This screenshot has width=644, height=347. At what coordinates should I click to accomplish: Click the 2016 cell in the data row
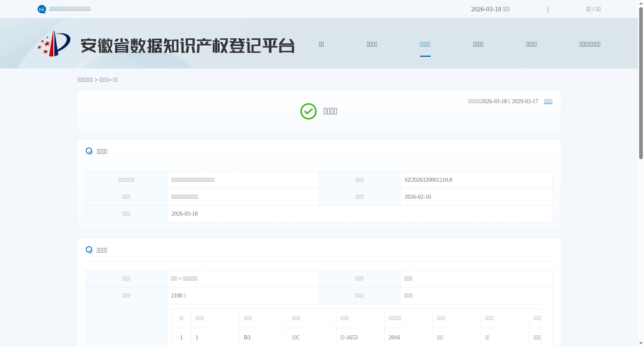coord(409,338)
